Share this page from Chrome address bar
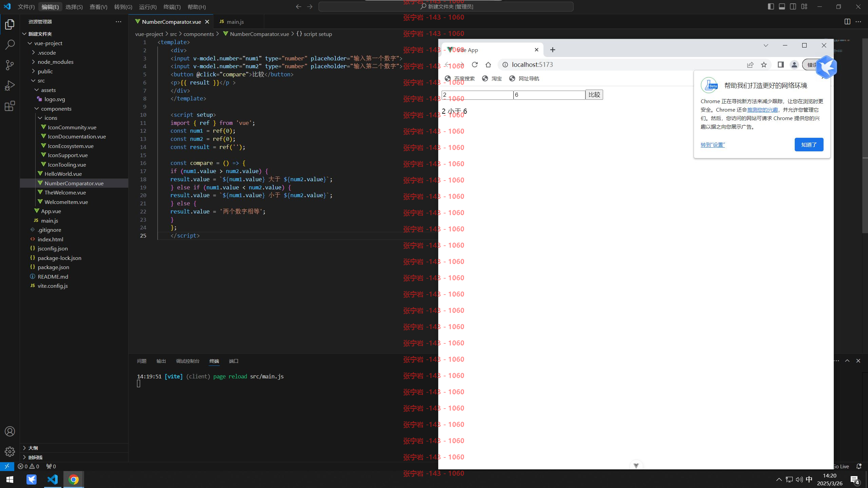 click(750, 65)
